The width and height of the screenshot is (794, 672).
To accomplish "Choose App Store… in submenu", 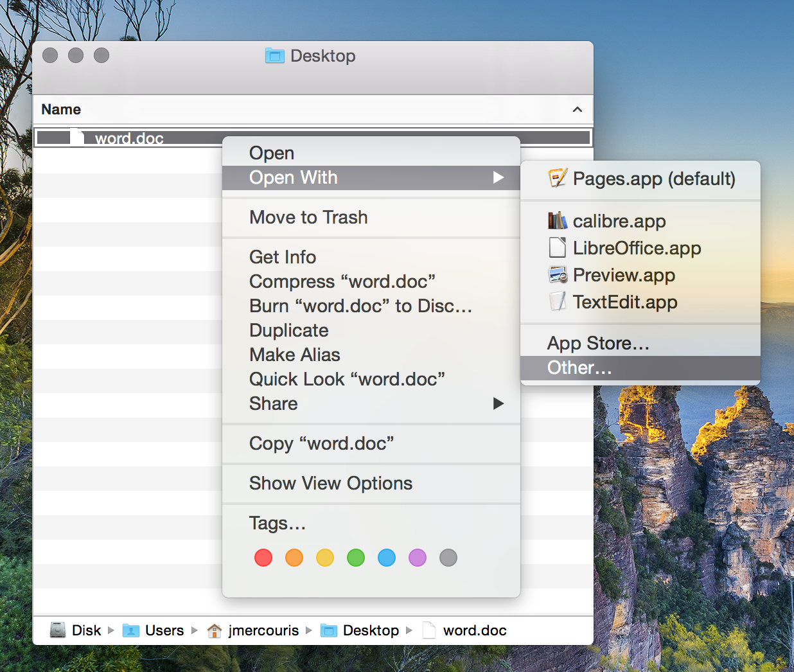I will (640, 343).
